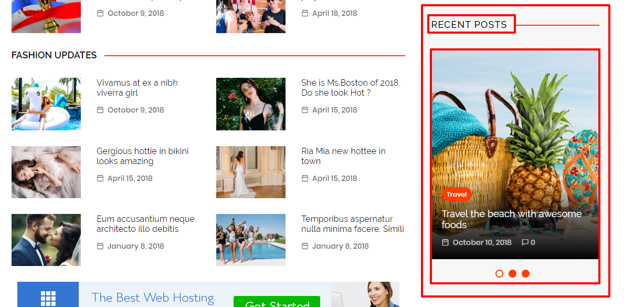Open 'Eum accusantium neque, architecto illo debitis'

tap(146, 224)
